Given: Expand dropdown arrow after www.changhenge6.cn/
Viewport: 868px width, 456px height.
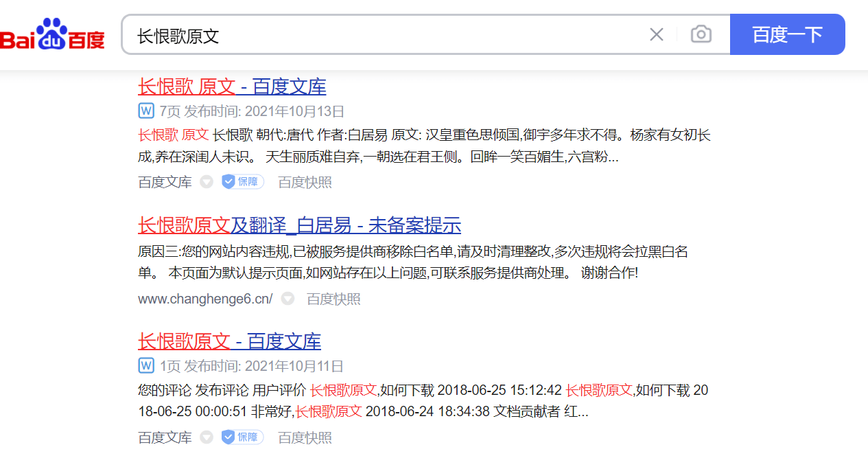Looking at the screenshot, I should (288, 299).
